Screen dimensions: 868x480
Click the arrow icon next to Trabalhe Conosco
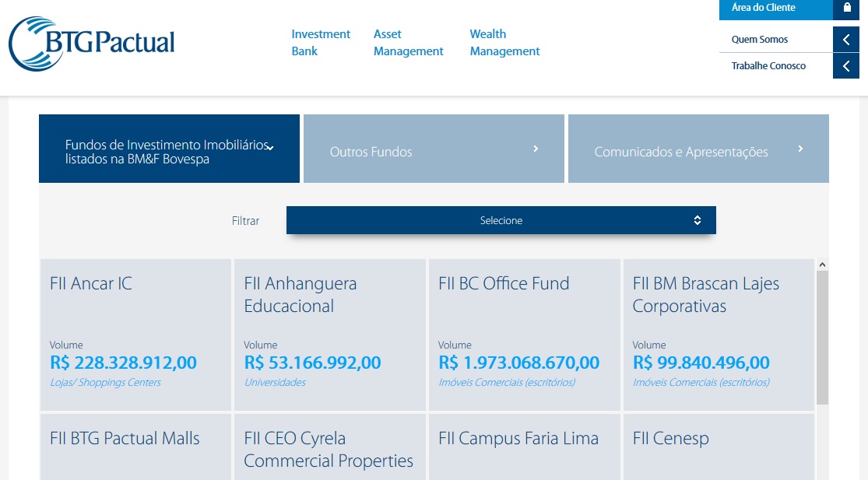(846, 66)
